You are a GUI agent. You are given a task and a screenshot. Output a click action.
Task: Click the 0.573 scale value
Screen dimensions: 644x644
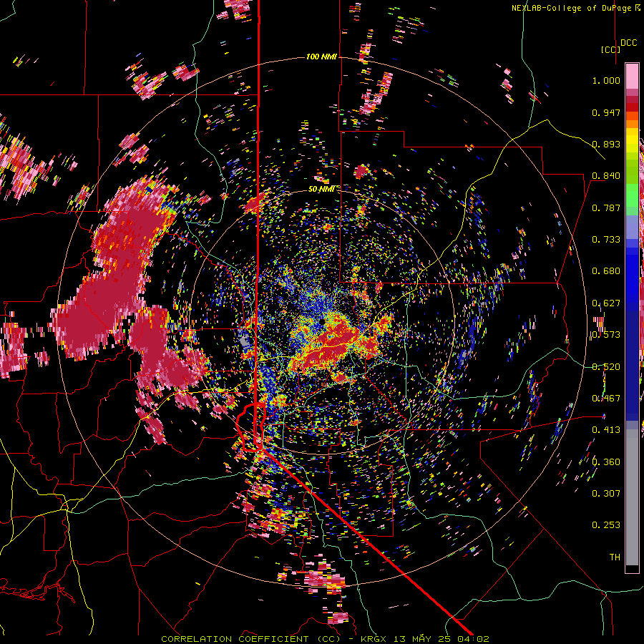606,335
